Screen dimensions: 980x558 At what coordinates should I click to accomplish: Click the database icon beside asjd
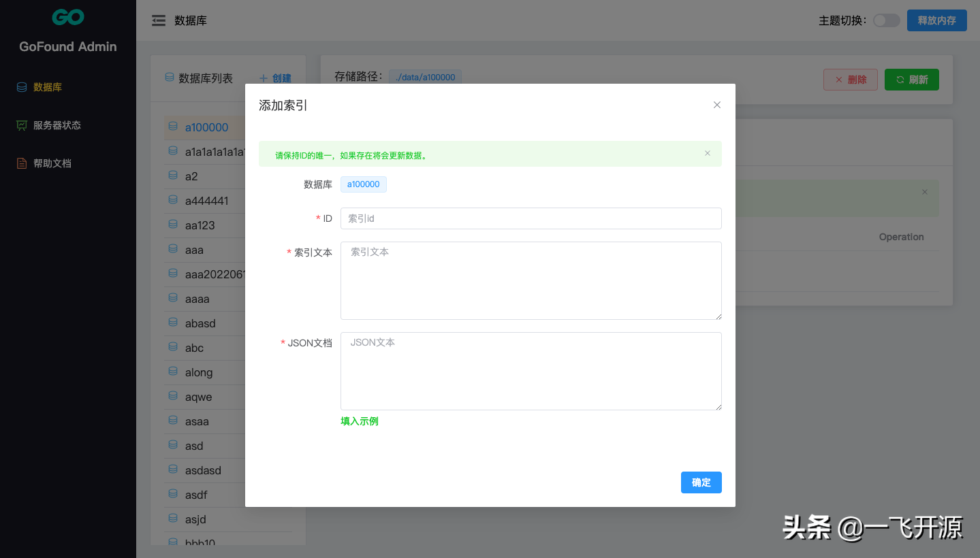pyautogui.click(x=173, y=519)
